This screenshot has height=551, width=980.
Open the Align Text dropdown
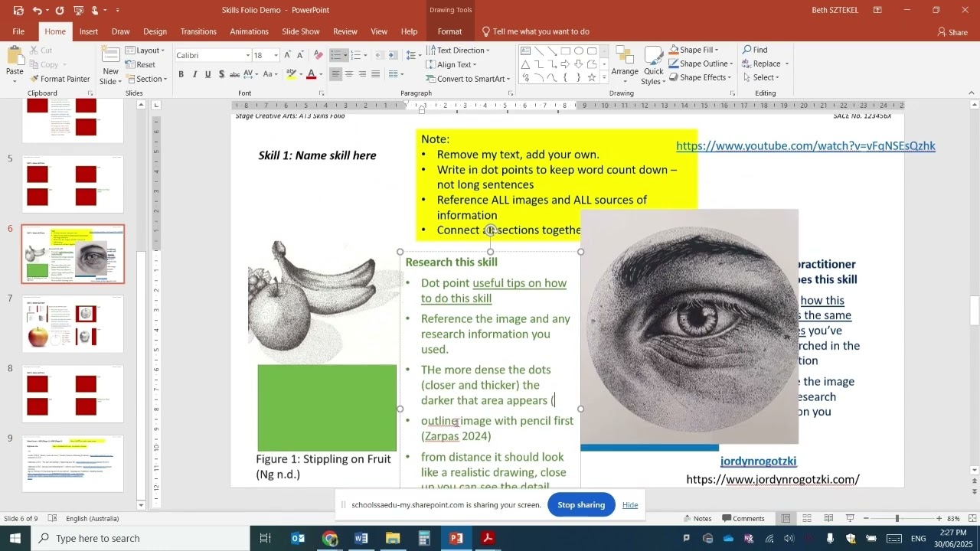pyautogui.click(x=452, y=64)
